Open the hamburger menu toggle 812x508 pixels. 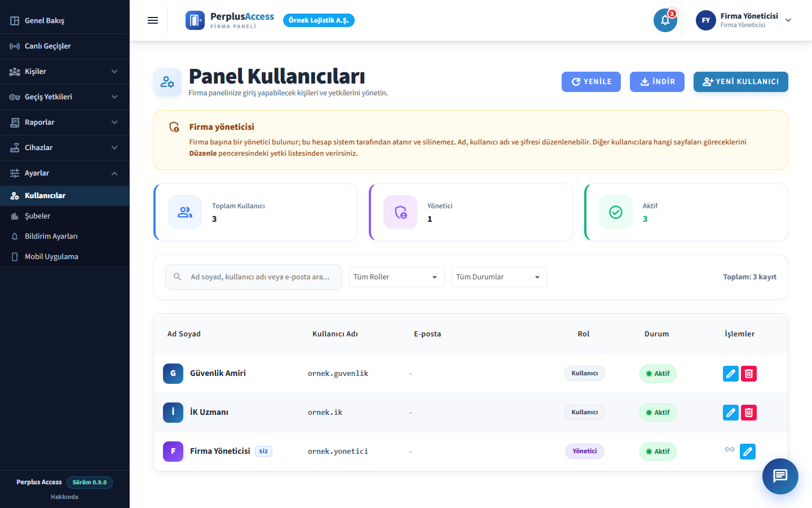153,20
